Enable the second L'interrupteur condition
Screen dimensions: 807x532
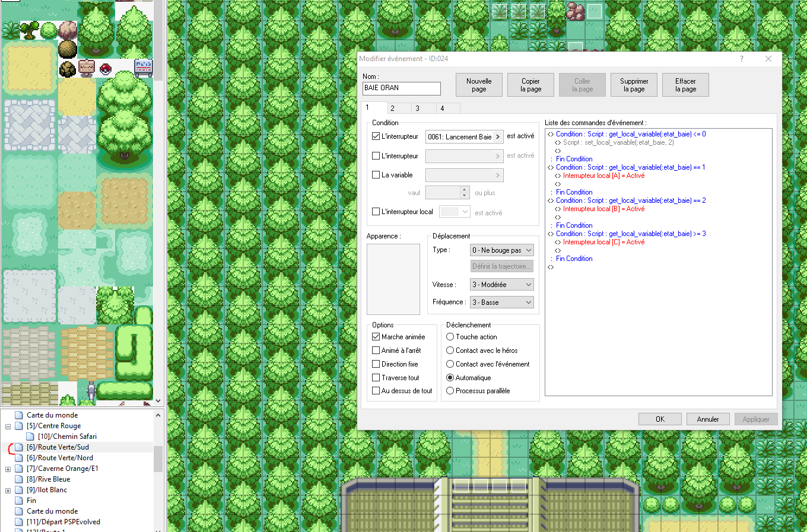click(x=376, y=156)
